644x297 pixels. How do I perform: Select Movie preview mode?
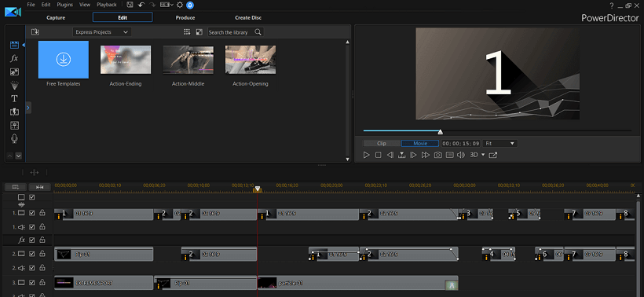(419, 143)
